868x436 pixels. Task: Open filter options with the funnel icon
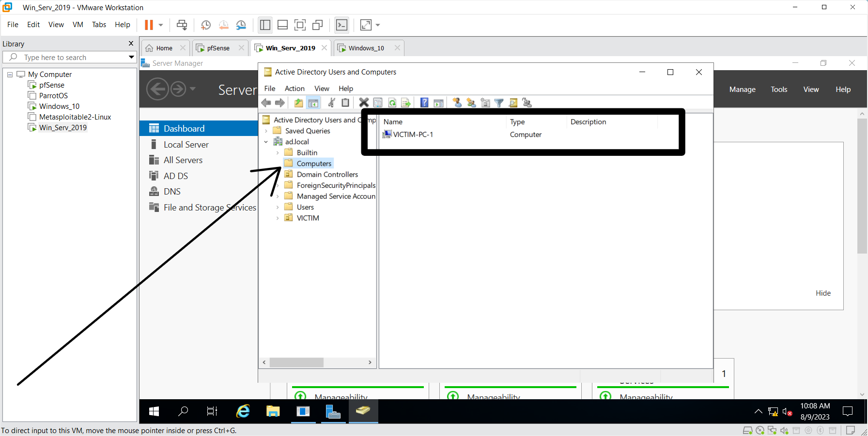[x=499, y=103]
